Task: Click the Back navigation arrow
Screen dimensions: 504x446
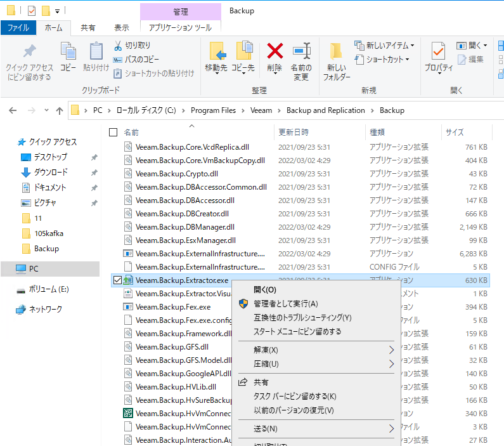Action: (x=13, y=110)
